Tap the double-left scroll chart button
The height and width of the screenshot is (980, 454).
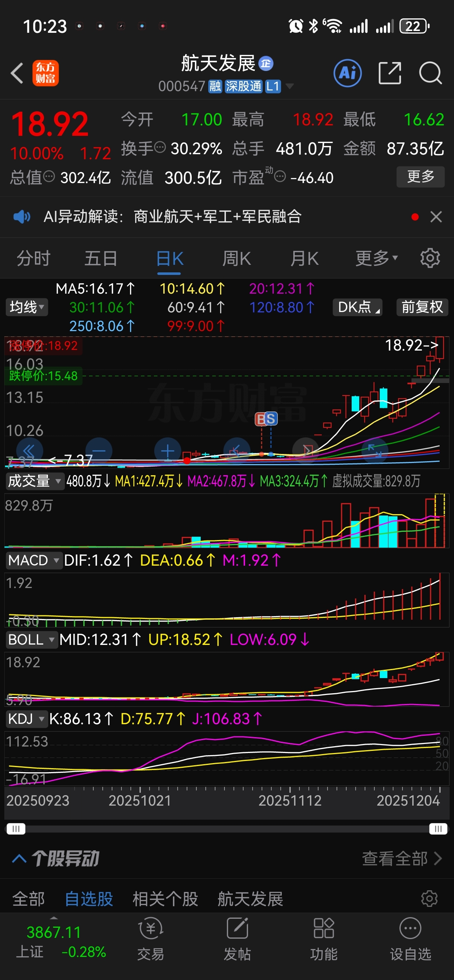coord(29,451)
